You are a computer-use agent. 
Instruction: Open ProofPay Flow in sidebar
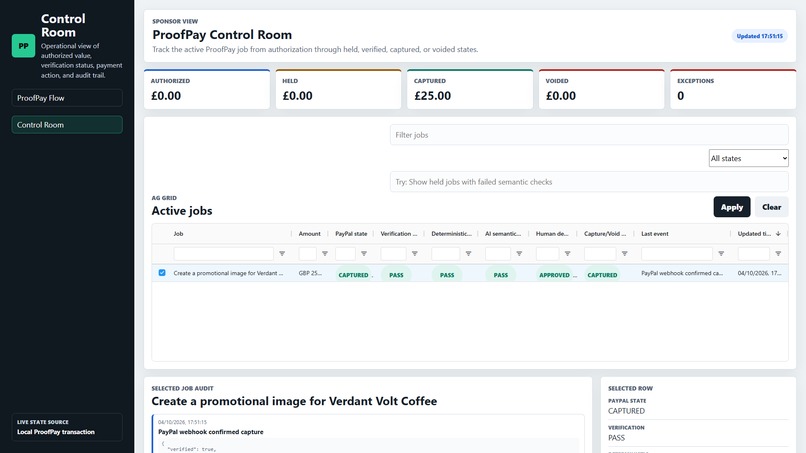pyautogui.click(x=67, y=98)
